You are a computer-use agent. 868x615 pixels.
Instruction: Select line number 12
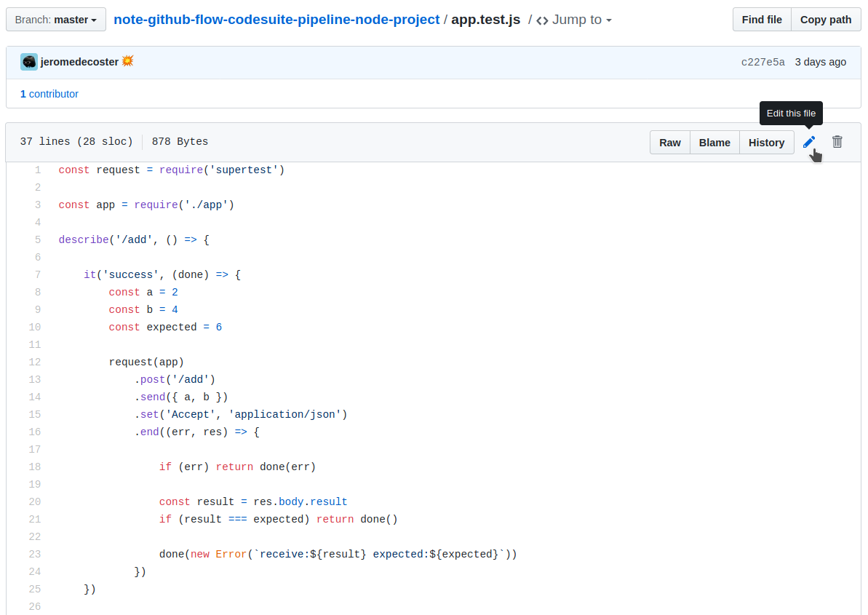pyautogui.click(x=34, y=362)
